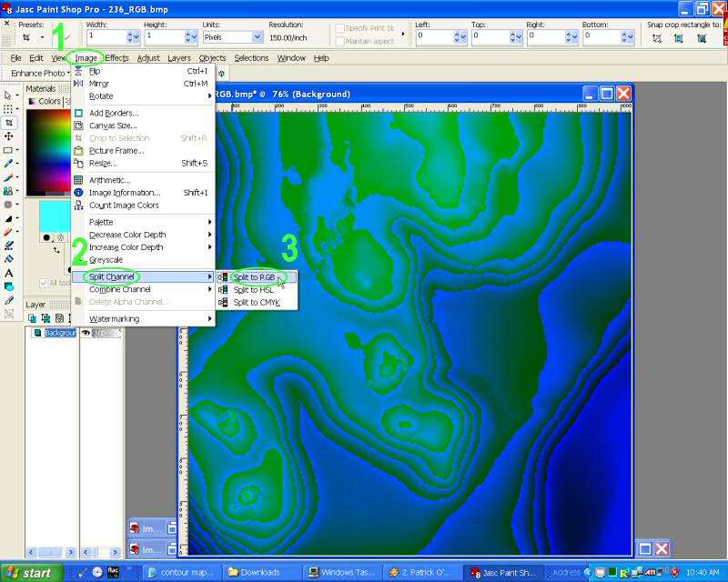This screenshot has height=582, width=728.
Task: Open the Units dropdown showing Pixels
Action: (x=257, y=37)
